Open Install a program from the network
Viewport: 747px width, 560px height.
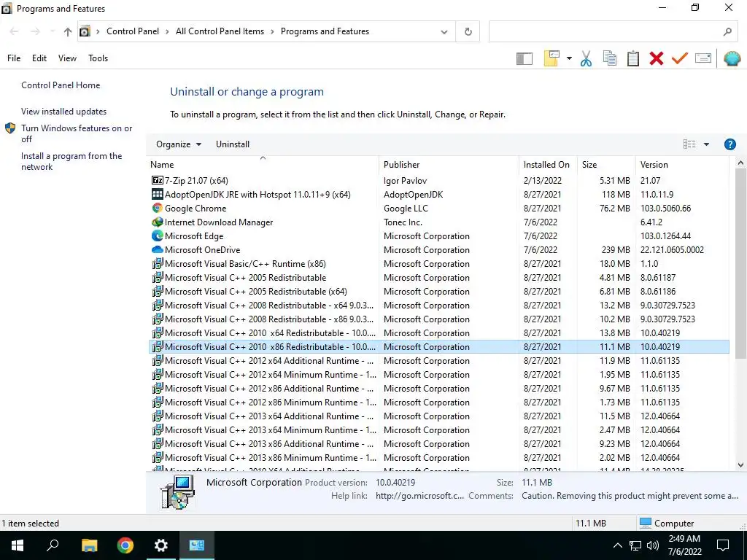[x=71, y=161]
